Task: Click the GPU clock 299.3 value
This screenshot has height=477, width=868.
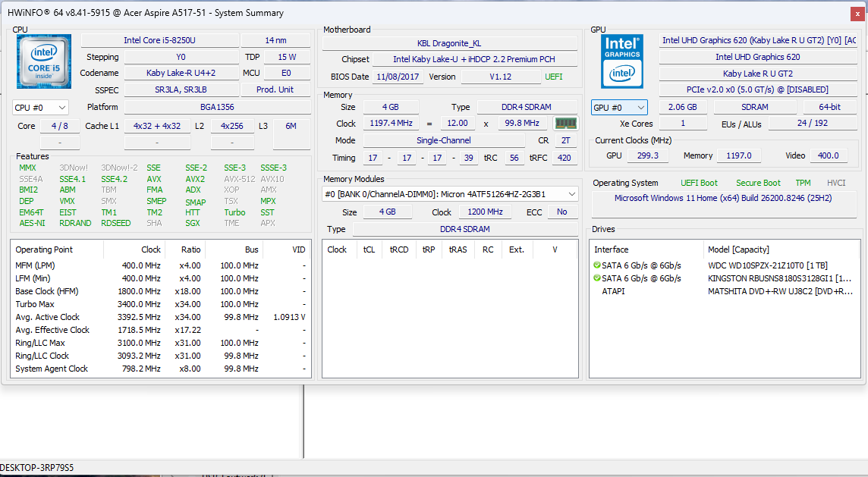Action: point(648,156)
